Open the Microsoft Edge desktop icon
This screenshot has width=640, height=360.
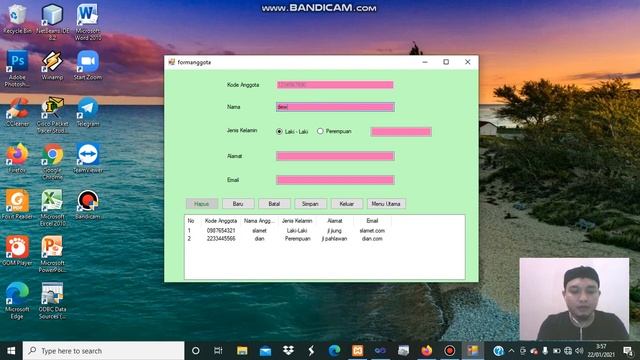click(x=17, y=301)
